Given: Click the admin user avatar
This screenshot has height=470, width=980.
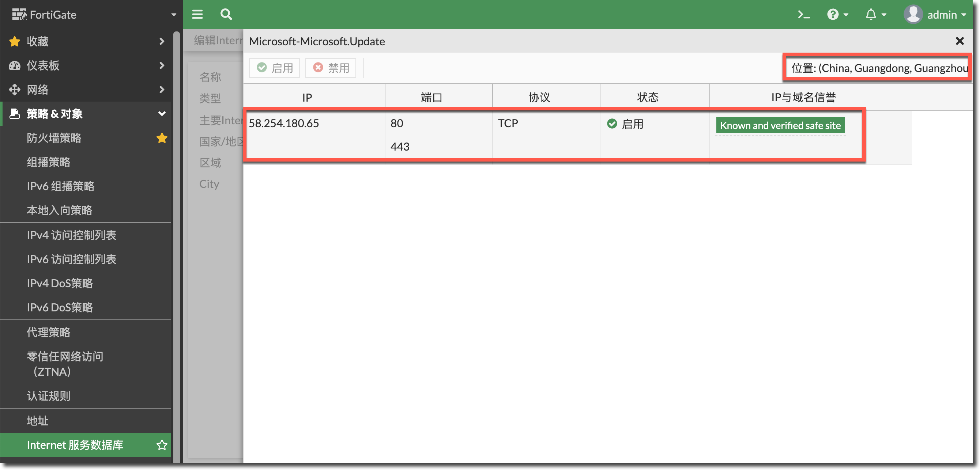Looking at the screenshot, I should coord(913,15).
